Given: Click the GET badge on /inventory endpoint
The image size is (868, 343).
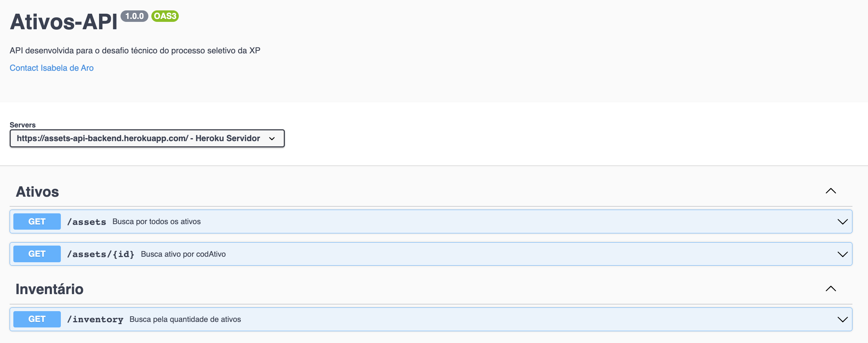Looking at the screenshot, I should 37,319.
